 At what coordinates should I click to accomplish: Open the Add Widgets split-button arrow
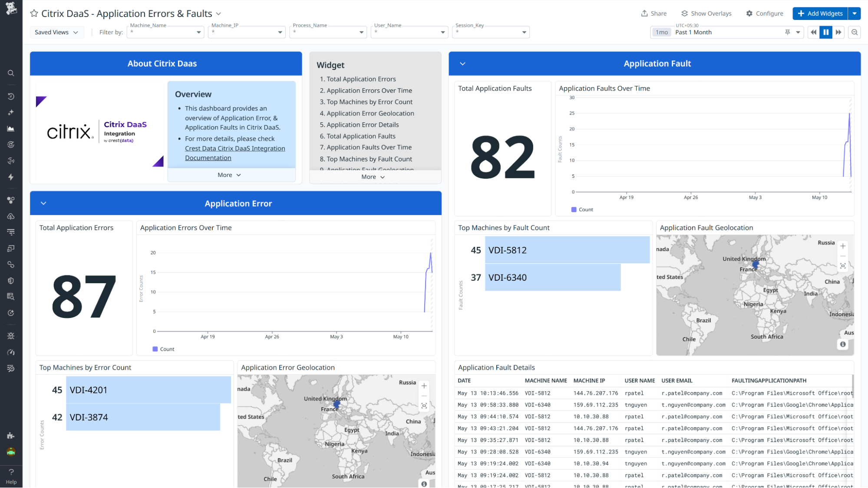(x=855, y=13)
